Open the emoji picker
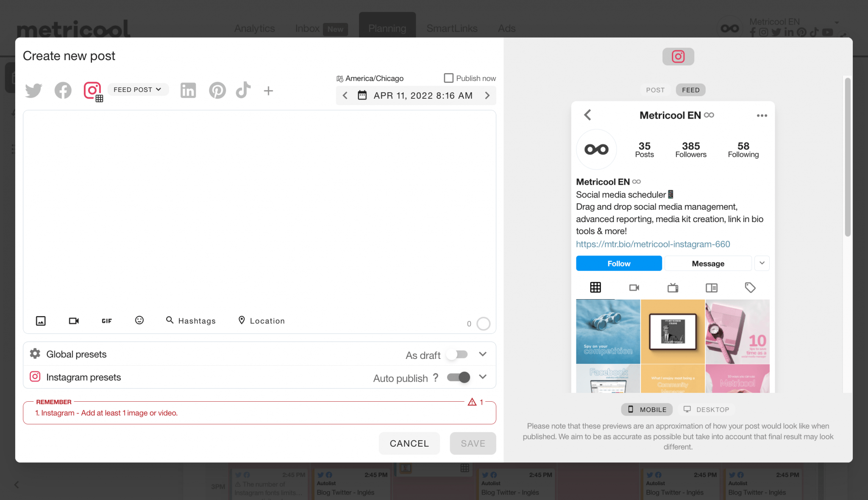The height and width of the screenshot is (500, 868). pyautogui.click(x=139, y=320)
